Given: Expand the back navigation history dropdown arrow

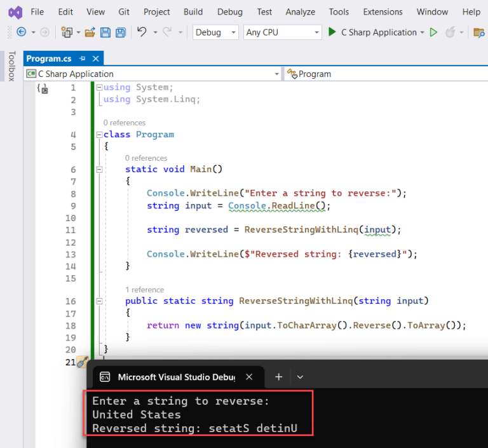Looking at the screenshot, I should pos(33,32).
